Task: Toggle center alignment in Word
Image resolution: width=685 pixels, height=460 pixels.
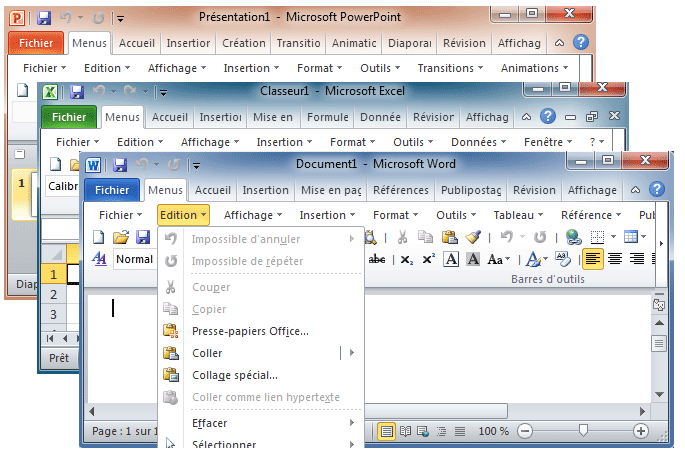Action: tap(615, 259)
